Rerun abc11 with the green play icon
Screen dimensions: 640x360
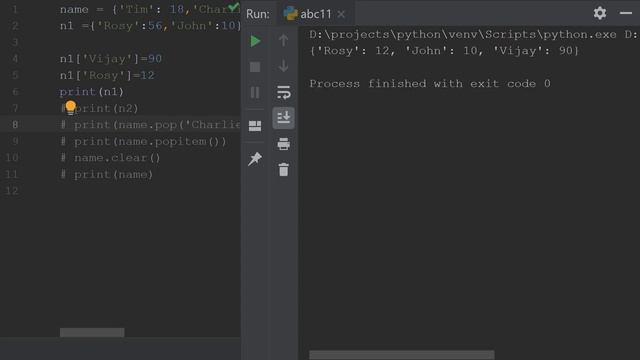point(256,41)
